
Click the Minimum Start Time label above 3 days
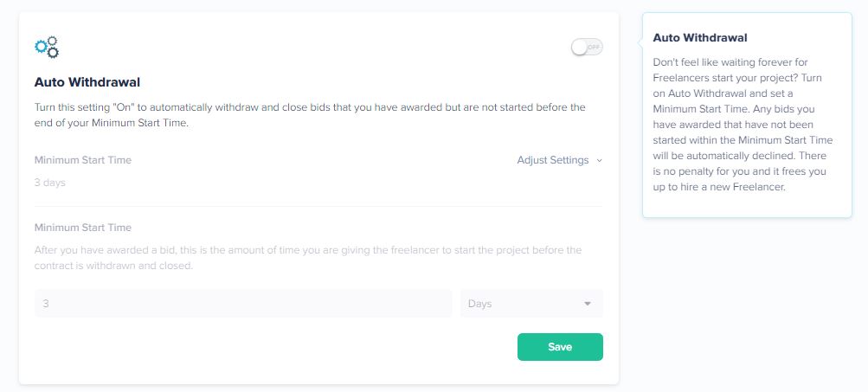83,160
